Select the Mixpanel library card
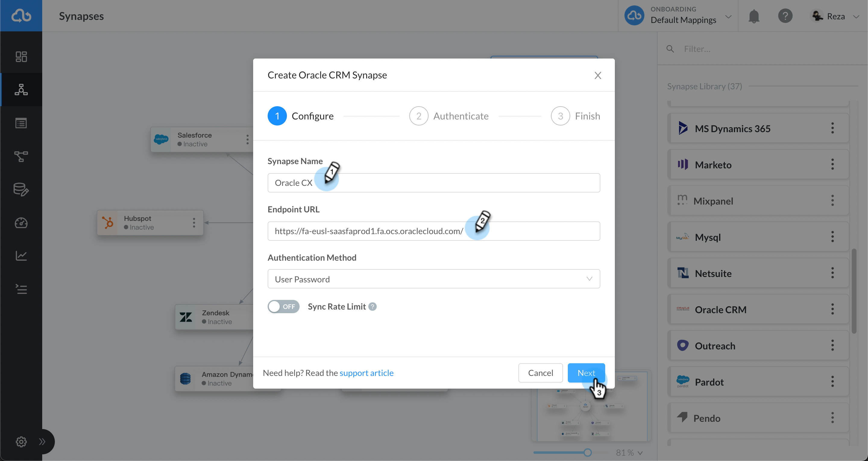 (758, 201)
